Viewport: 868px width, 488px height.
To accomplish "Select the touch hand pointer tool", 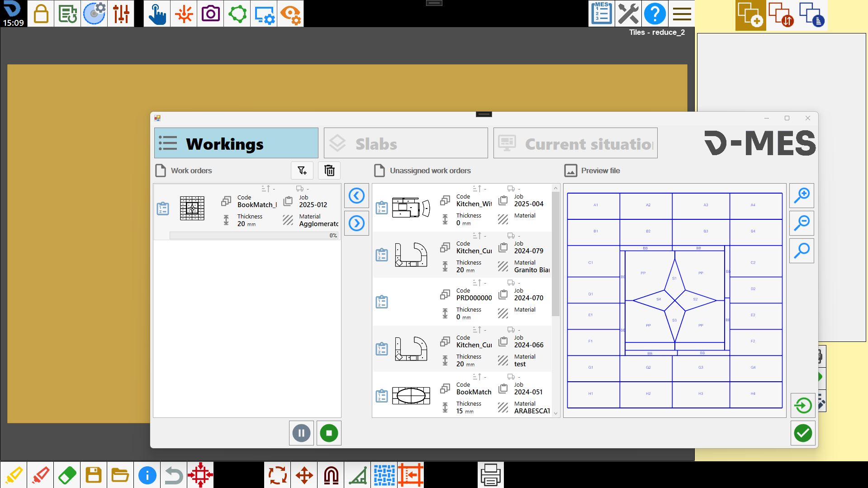I will [157, 14].
